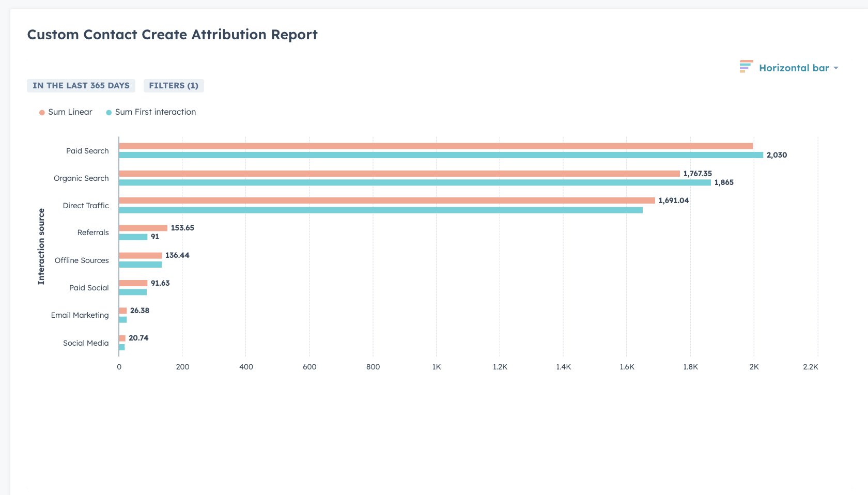Click the 1K x-axis tick label
Image resolution: width=868 pixels, height=495 pixels.
[437, 367]
